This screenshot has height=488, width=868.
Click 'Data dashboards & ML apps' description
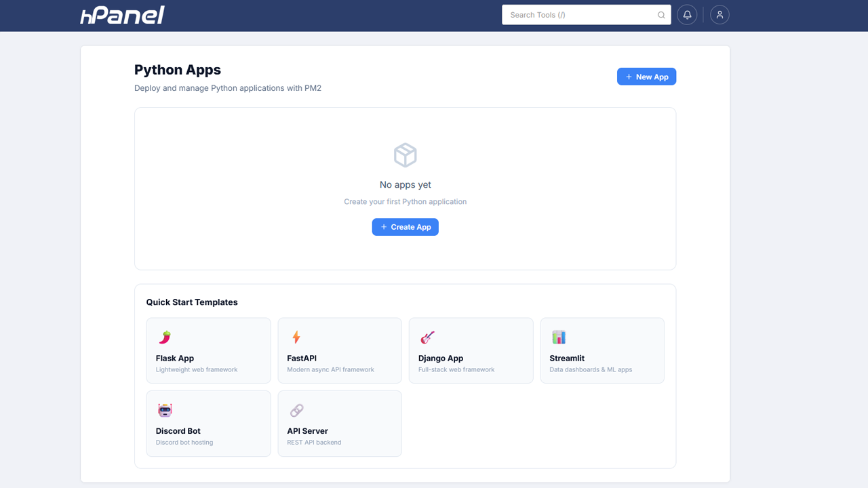(x=591, y=369)
